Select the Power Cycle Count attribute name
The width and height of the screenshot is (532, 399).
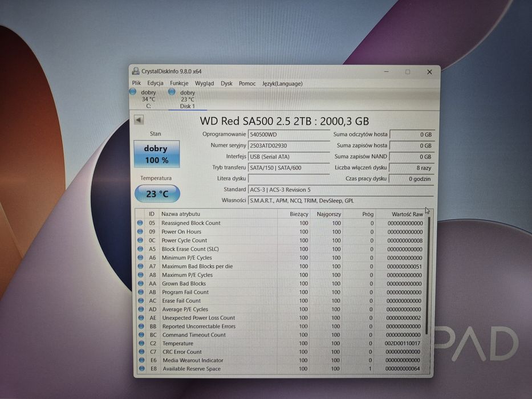184,240
